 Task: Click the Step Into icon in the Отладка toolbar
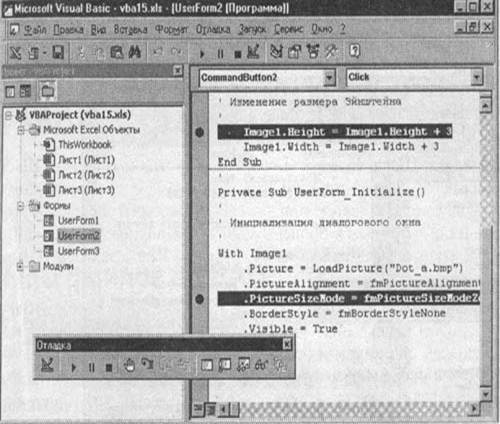pos(147,364)
